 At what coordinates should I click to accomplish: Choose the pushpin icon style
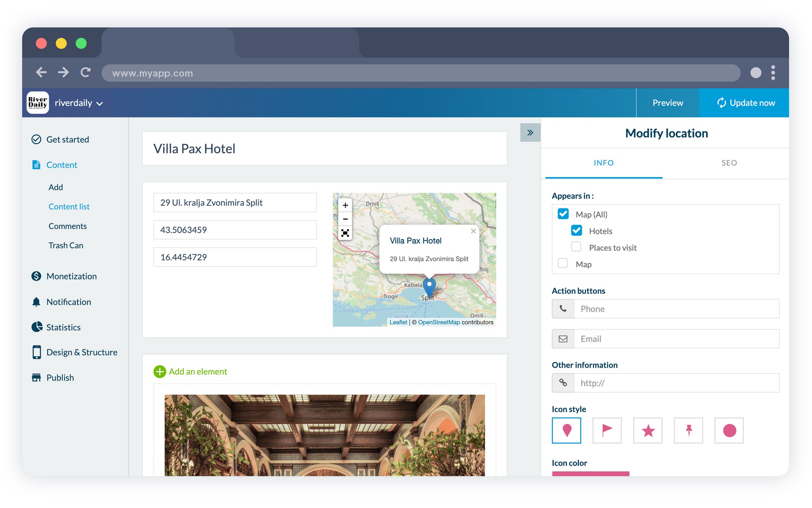pos(688,430)
